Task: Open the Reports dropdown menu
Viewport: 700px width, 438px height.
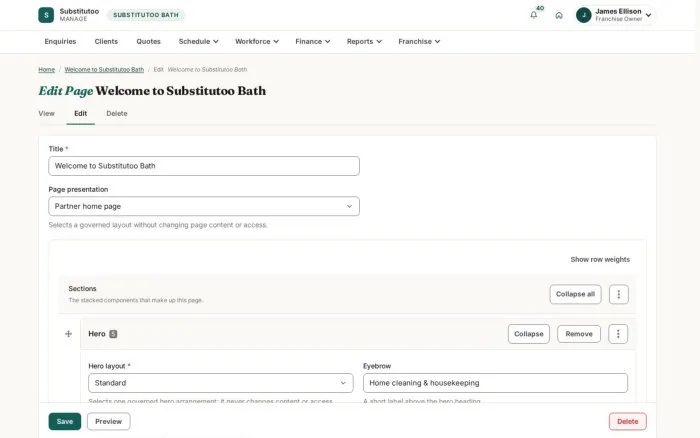Action: coord(364,42)
